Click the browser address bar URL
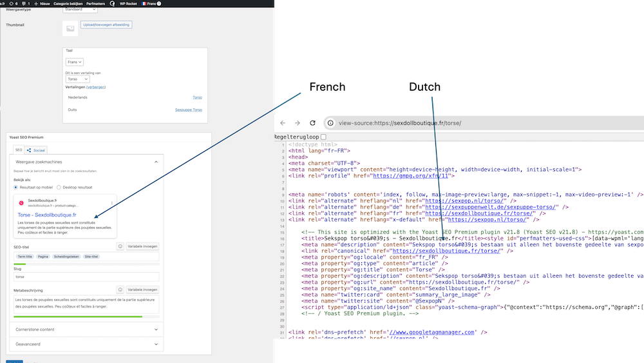This screenshot has width=644, height=363. (x=400, y=123)
